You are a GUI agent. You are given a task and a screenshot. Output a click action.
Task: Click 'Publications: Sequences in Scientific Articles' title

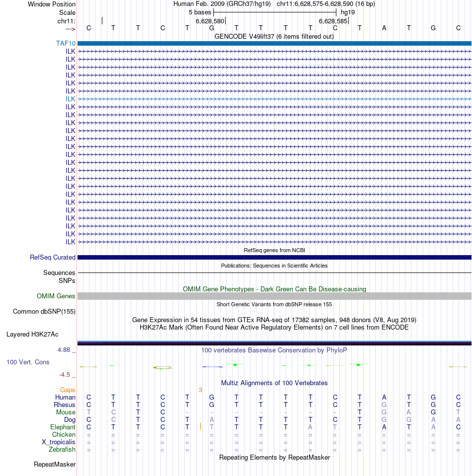point(274,266)
